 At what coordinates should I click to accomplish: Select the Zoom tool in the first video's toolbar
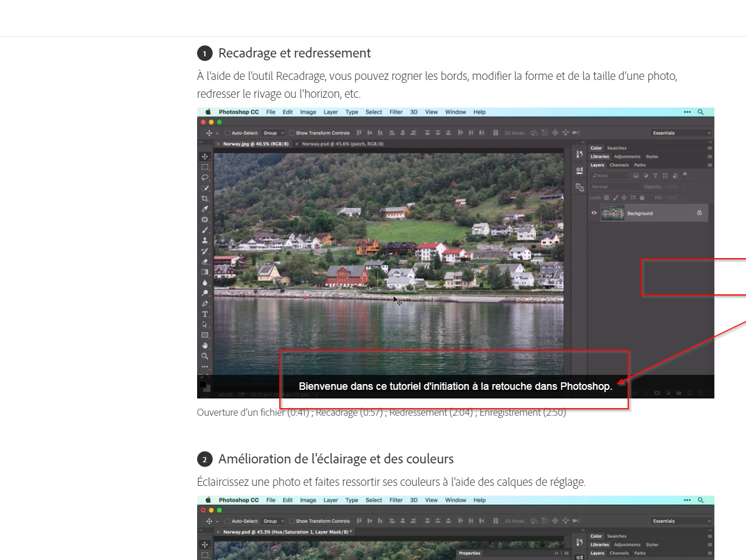(205, 356)
